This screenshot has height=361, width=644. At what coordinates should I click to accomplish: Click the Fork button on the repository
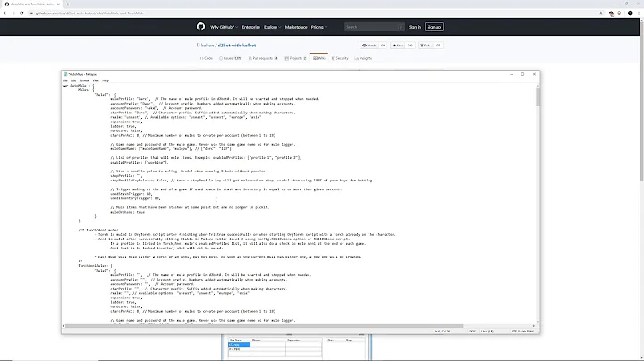(426, 46)
